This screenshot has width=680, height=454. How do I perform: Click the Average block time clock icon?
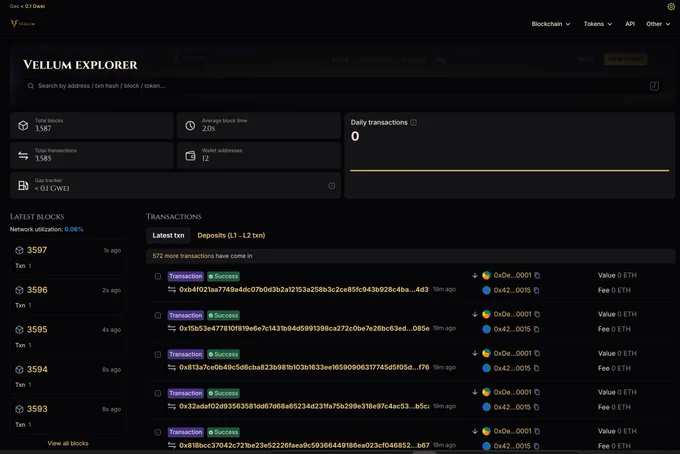click(x=190, y=126)
